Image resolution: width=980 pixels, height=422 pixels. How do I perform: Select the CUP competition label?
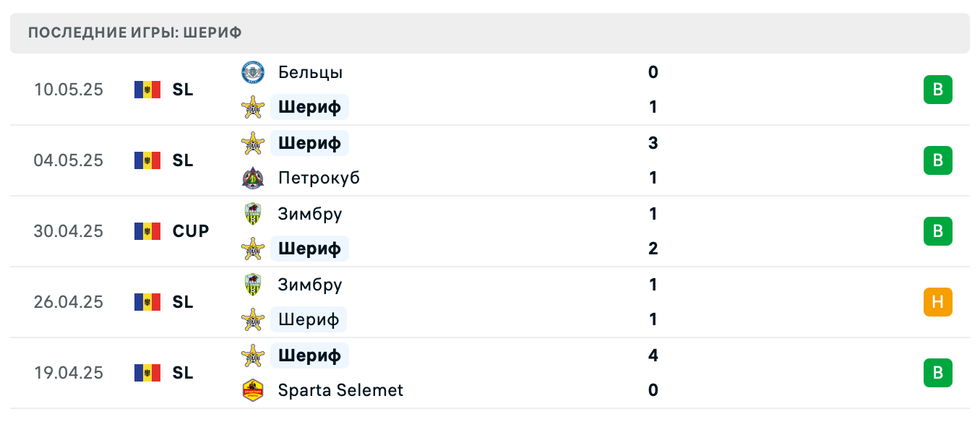point(191,231)
